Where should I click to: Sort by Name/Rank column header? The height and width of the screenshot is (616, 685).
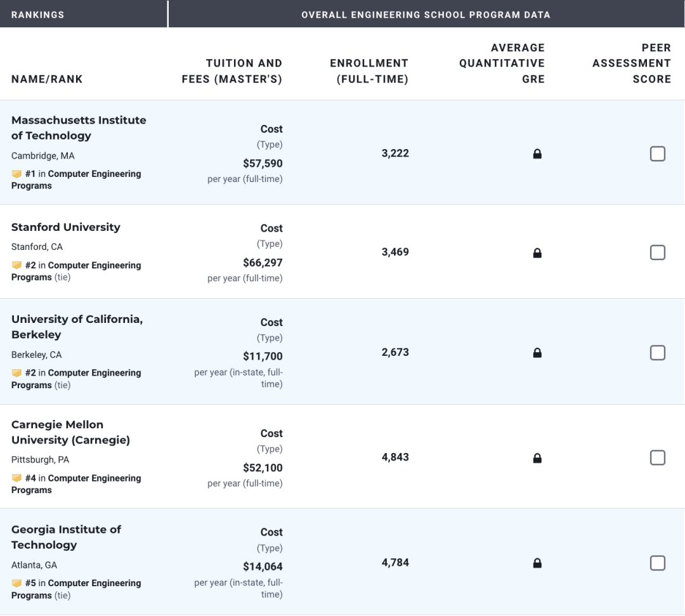(47, 79)
